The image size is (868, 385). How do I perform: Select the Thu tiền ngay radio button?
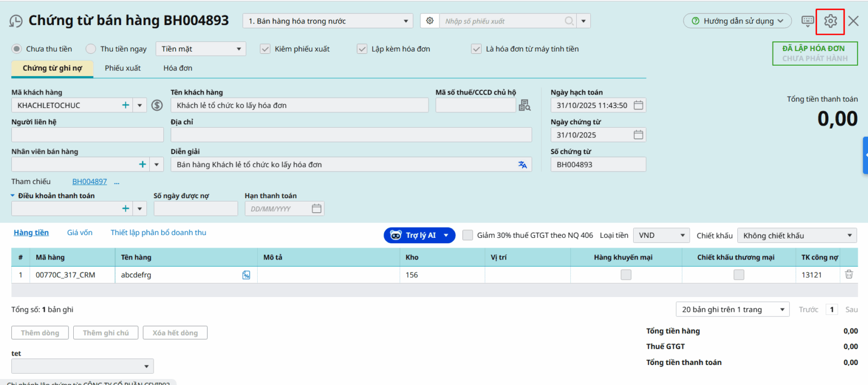pyautogui.click(x=91, y=49)
